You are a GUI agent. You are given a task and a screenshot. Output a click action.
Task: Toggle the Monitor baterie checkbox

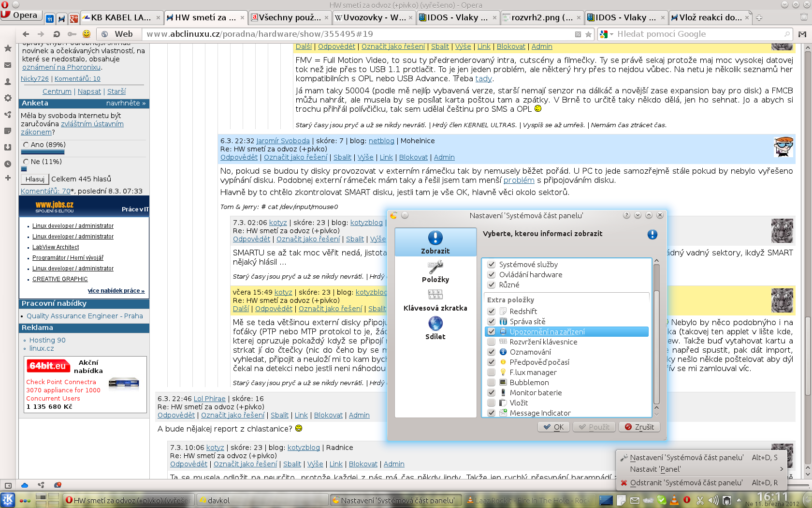(x=491, y=393)
